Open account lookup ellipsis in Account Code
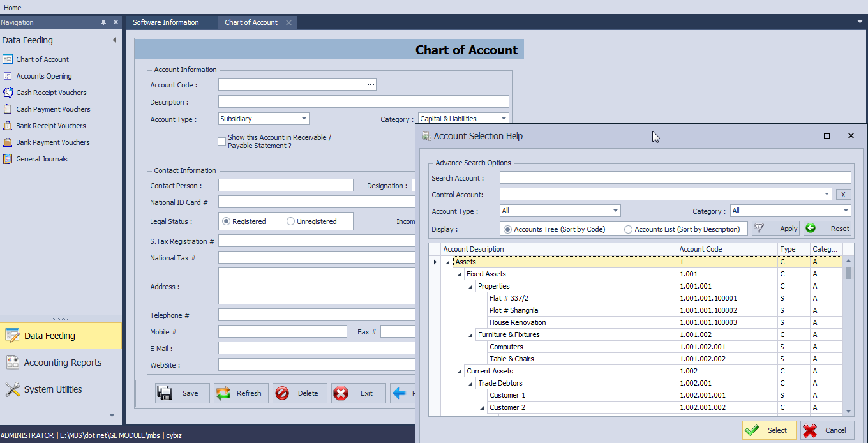Screen dimensions: 868x443 pos(370,84)
